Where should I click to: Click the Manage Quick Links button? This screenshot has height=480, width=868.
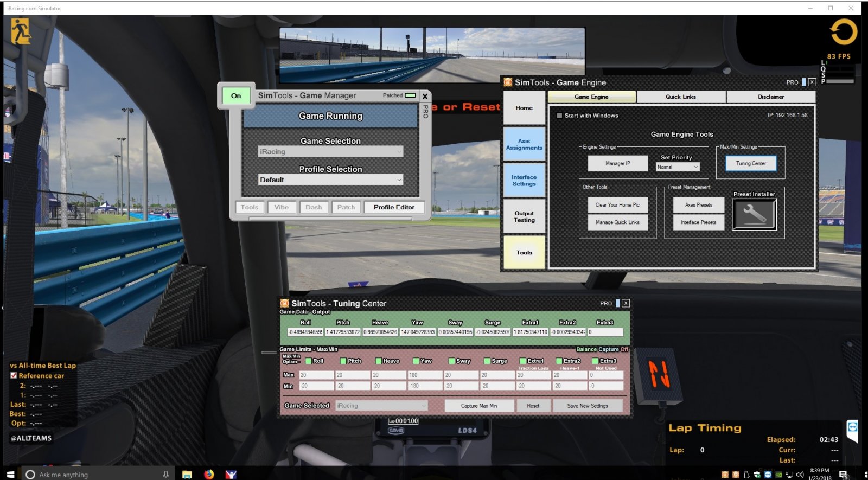tap(617, 222)
